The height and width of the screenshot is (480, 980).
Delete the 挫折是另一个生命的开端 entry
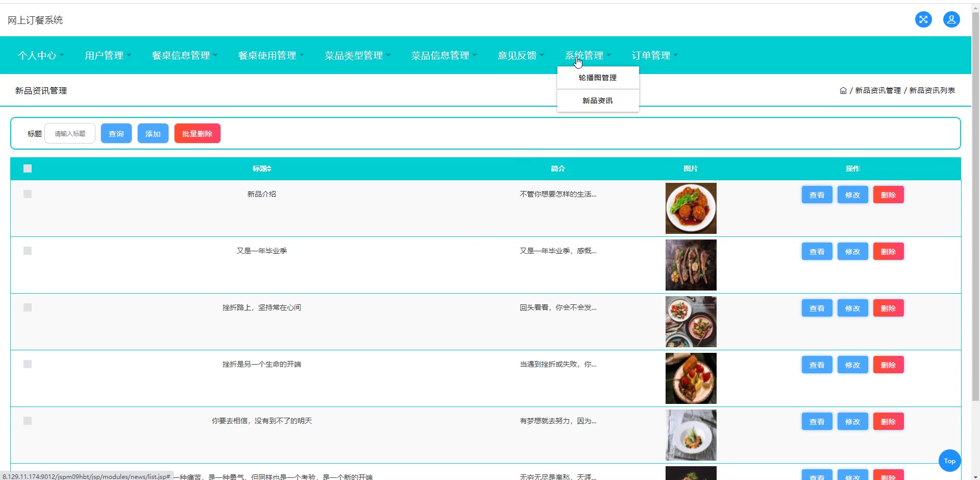click(889, 365)
